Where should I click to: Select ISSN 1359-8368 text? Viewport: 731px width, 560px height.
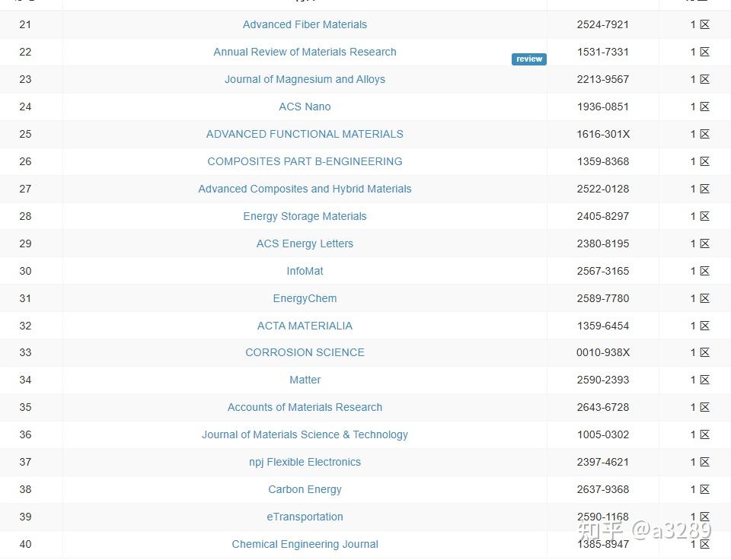pos(603,161)
